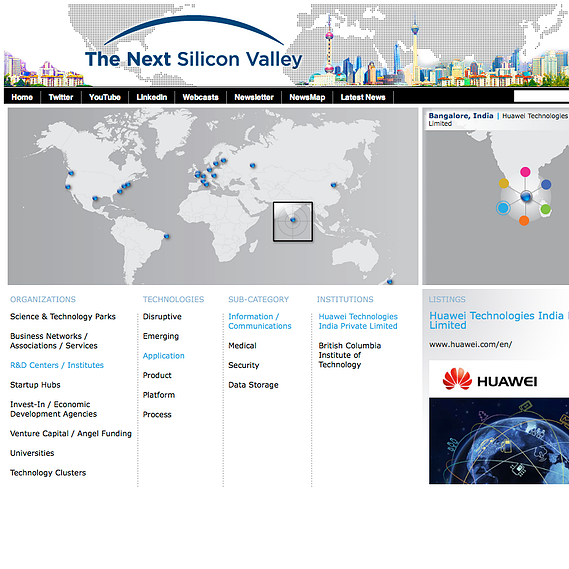Viewport: 569px width, 569px height.
Task: Open British Columbia Institute of Technology
Action: (x=350, y=355)
